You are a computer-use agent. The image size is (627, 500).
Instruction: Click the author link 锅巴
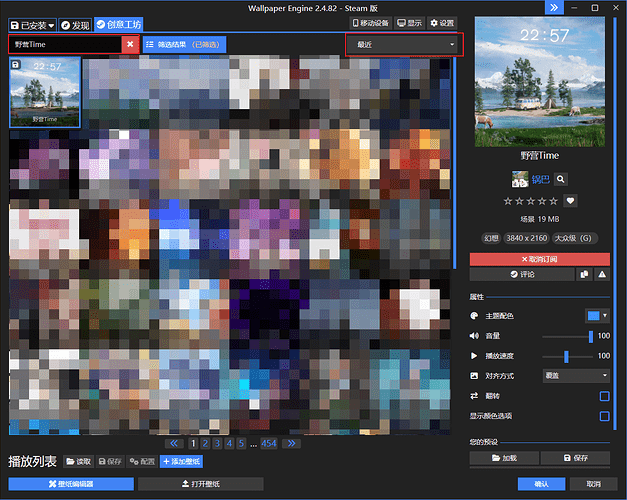click(541, 180)
